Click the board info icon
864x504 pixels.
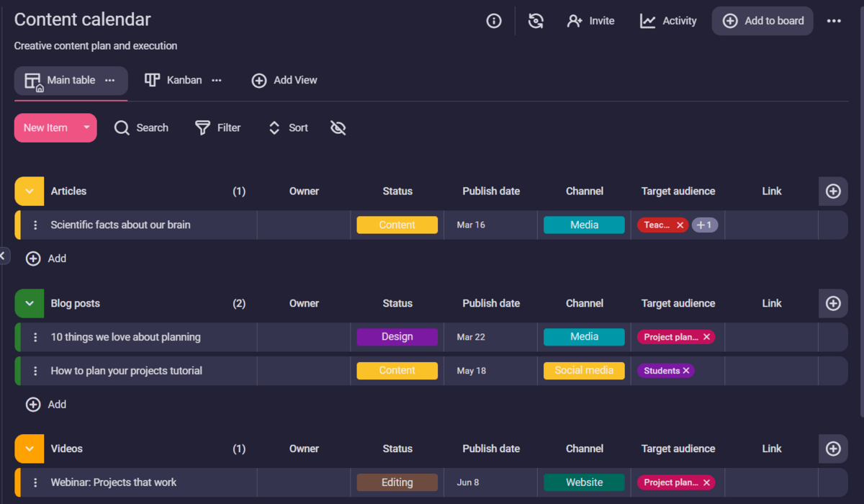(494, 21)
